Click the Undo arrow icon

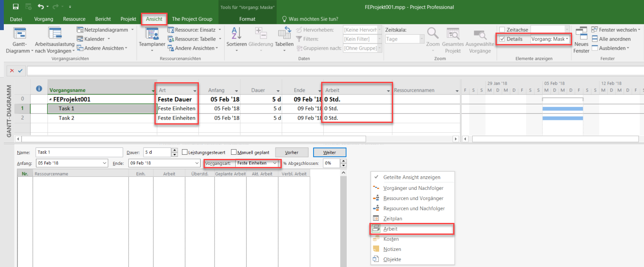(41, 7)
